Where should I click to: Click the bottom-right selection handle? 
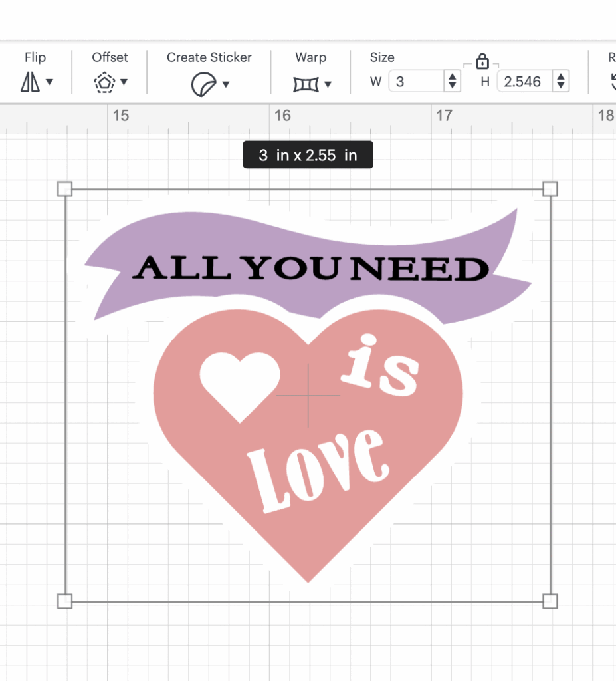(550, 601)
